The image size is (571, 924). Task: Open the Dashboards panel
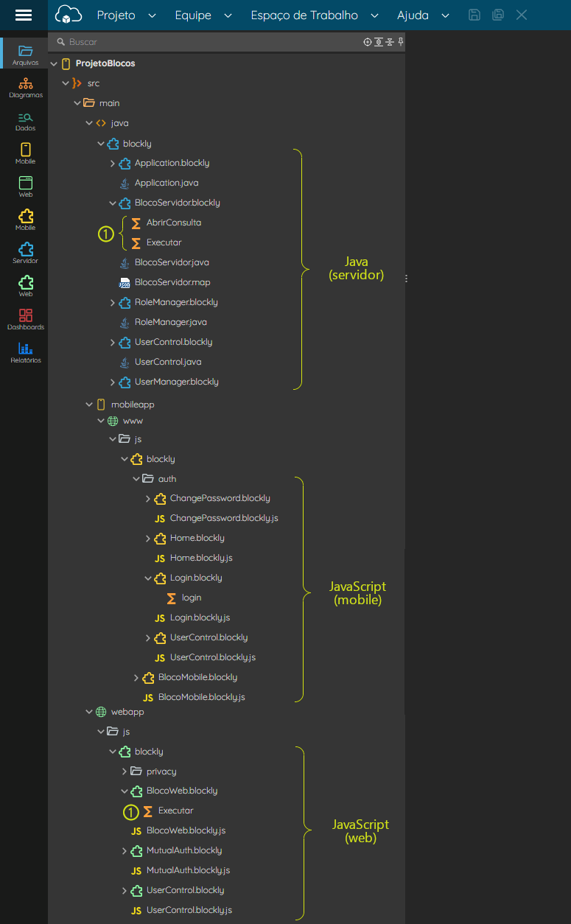coord(25,319)
